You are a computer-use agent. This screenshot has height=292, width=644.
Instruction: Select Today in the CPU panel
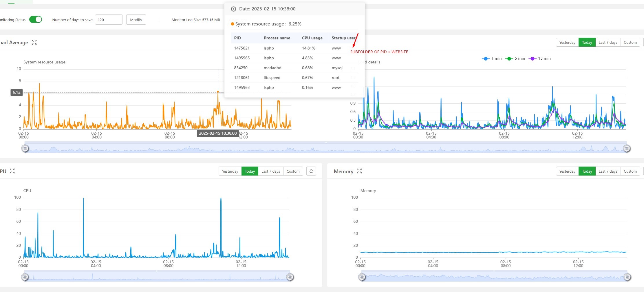[250, 171]
